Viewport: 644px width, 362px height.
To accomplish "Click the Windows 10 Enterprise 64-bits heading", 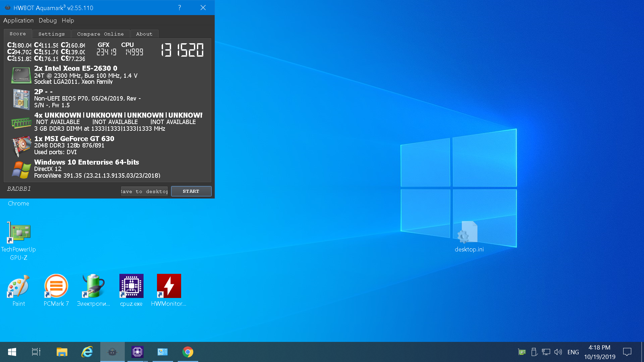I will [87, 162].
